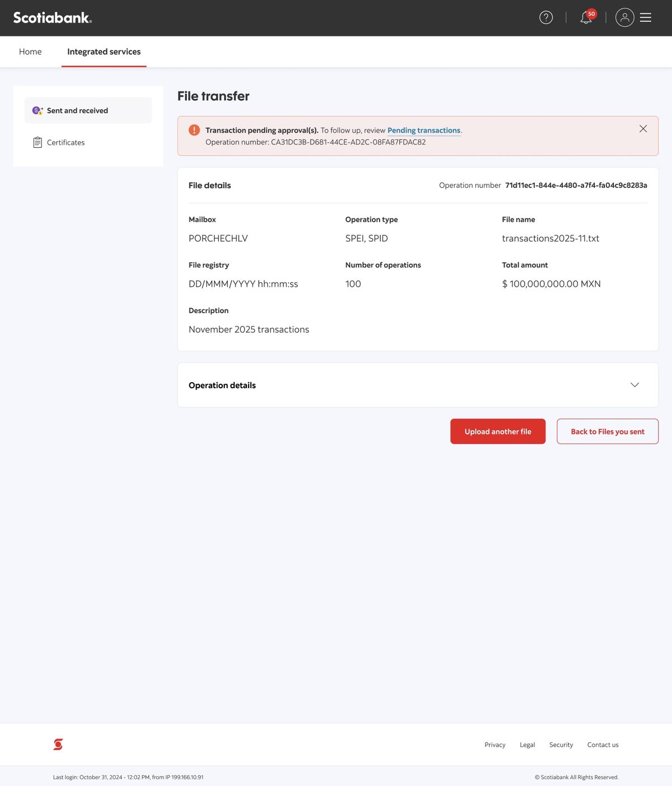Click the Scotiabank logo in header
This screenshot has width=672, height=786.
[53, 18]
